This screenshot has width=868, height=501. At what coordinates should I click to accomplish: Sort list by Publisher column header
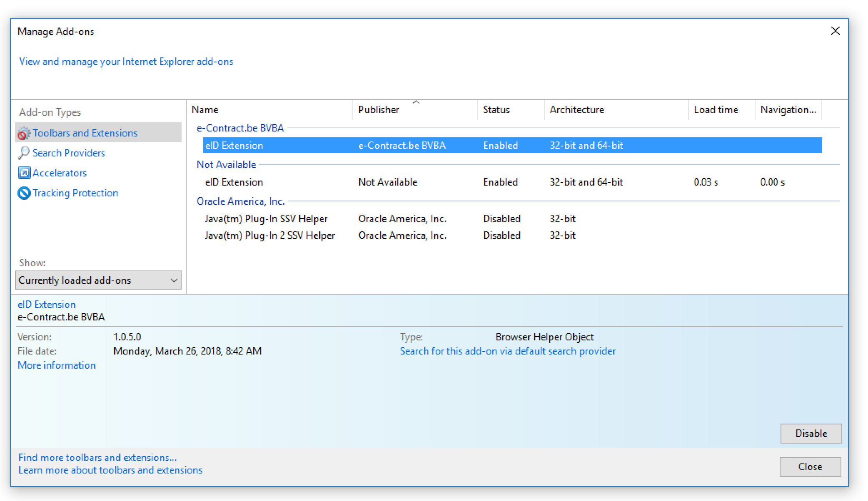click(x=415, y=110)
